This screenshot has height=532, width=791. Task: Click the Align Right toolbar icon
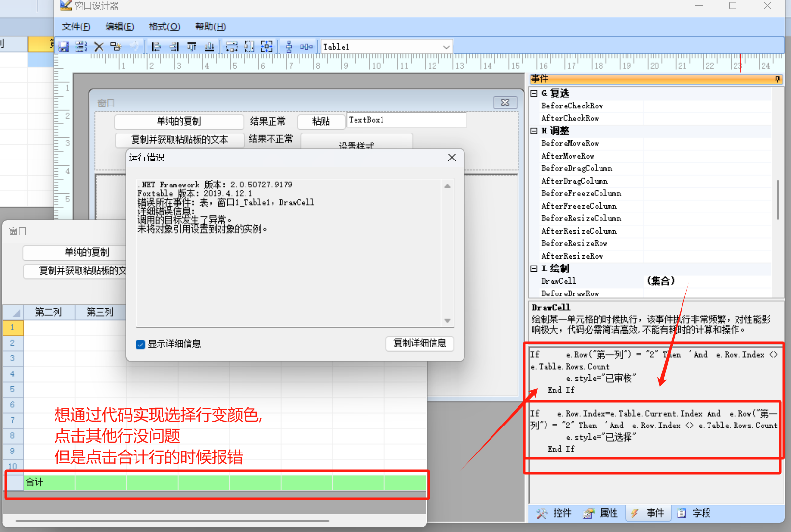[174, 47]
